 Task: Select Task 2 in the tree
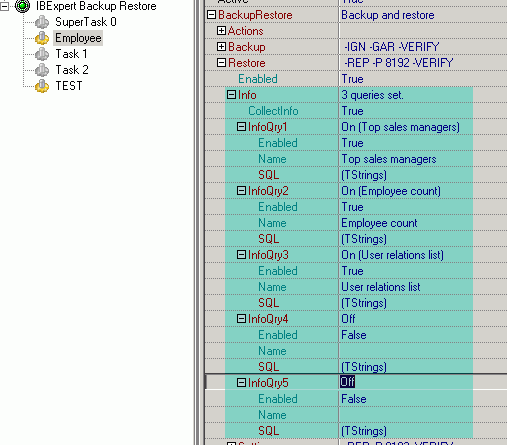tap(72, 70)
